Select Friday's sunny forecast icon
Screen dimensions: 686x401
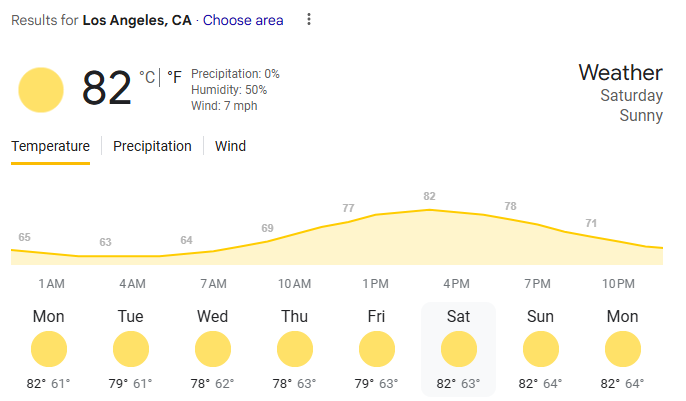(x=377, y=350)
